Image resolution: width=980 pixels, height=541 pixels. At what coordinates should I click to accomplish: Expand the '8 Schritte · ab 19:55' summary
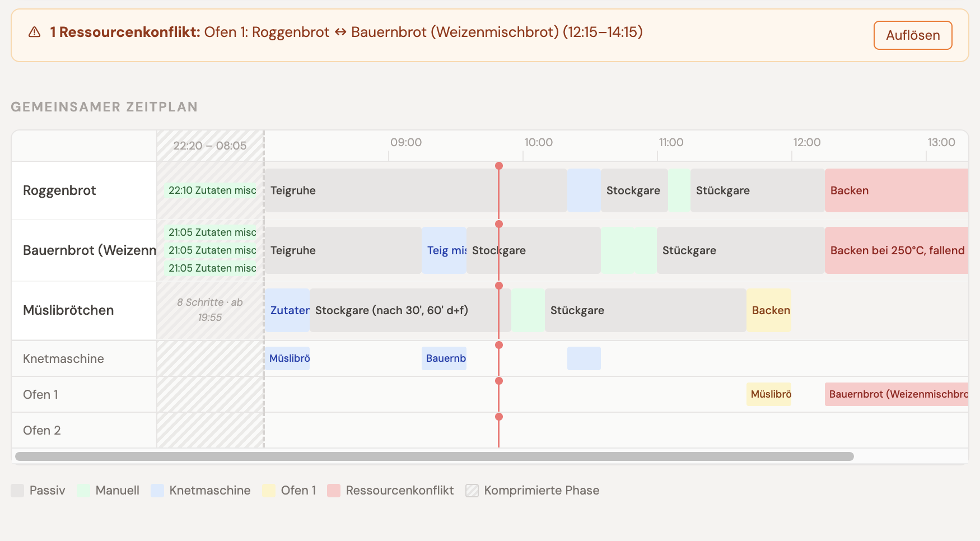[210, 310]
